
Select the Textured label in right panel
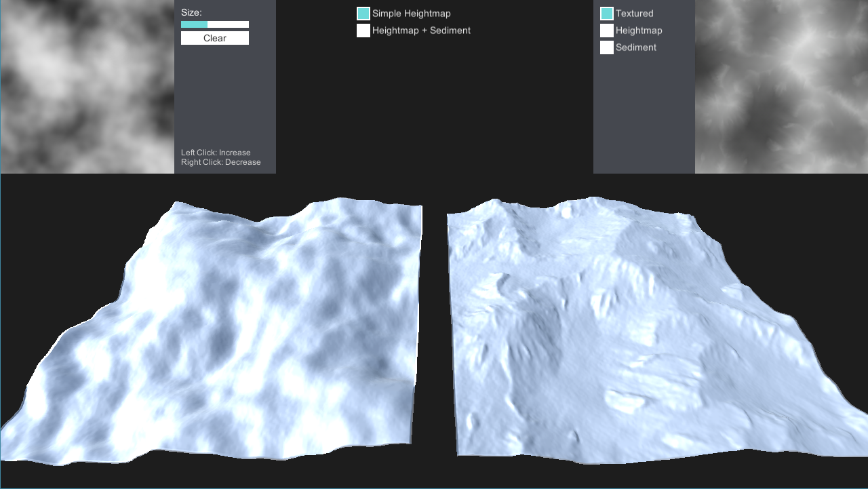tap(634, 13)
